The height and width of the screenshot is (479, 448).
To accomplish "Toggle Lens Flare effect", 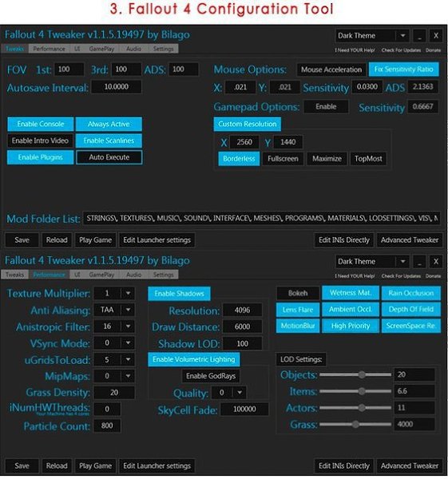I will click(x=298, y=310).
